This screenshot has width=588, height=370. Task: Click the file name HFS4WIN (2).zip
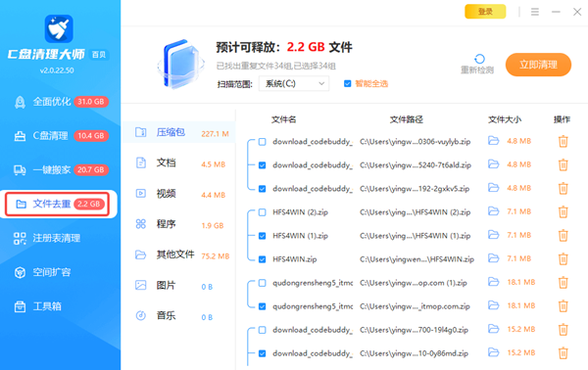click(x=301, y=212)
